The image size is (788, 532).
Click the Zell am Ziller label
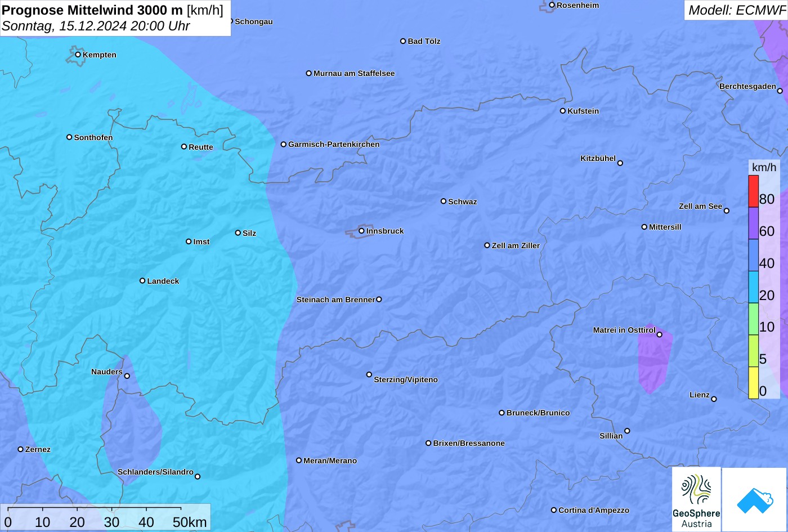tap(516, 246)
